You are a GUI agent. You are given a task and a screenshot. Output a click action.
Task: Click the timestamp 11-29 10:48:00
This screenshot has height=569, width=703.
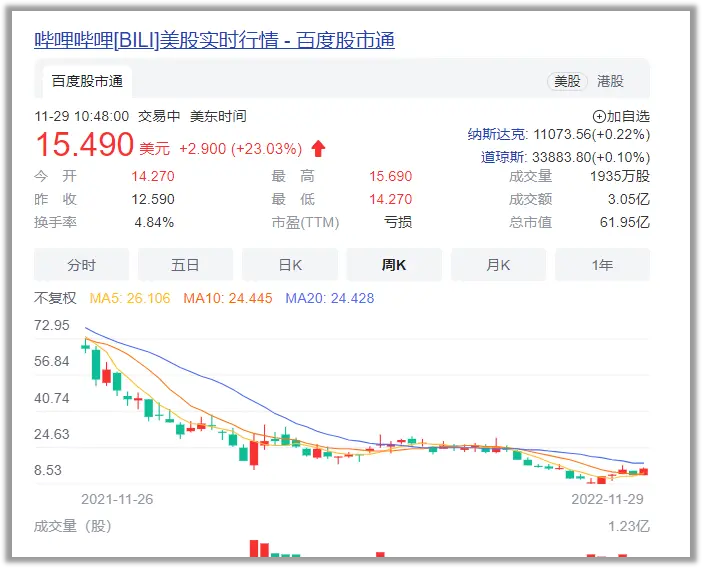(x=82, y=117)
